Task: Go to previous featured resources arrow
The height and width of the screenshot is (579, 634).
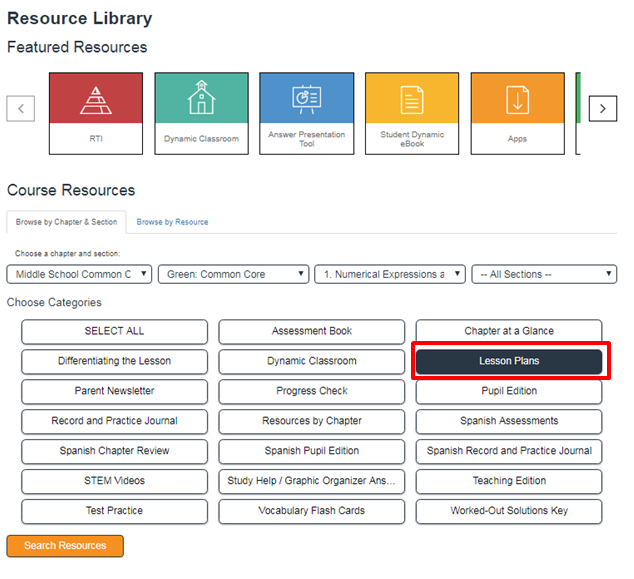Action: (x=21, y=108)
